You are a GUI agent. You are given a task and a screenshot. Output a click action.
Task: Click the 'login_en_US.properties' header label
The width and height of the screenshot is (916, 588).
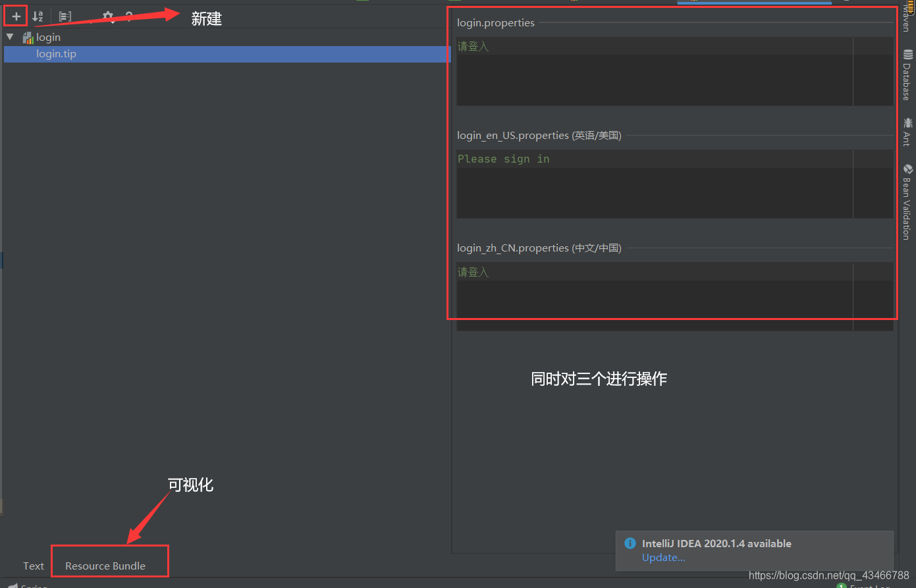(539, 136)
